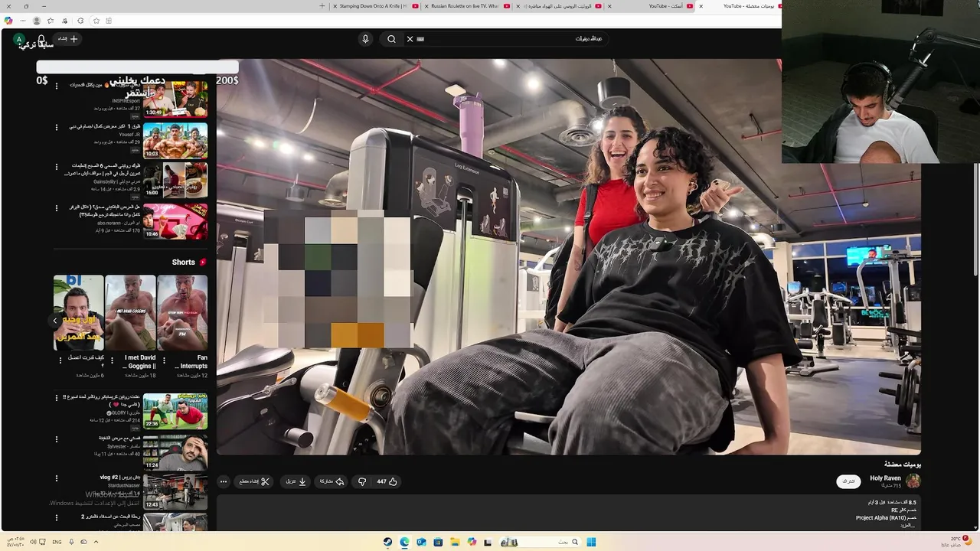Image resolution: width=980 pixels, height=551 pixels.
Task: Open the 'I met David Goggins' Short thumbnail
Action: click(x=130, y=312)
